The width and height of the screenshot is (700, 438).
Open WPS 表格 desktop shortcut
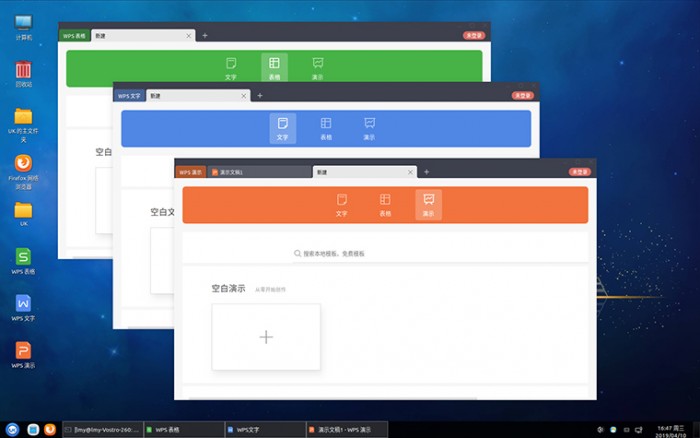(23, 261)
